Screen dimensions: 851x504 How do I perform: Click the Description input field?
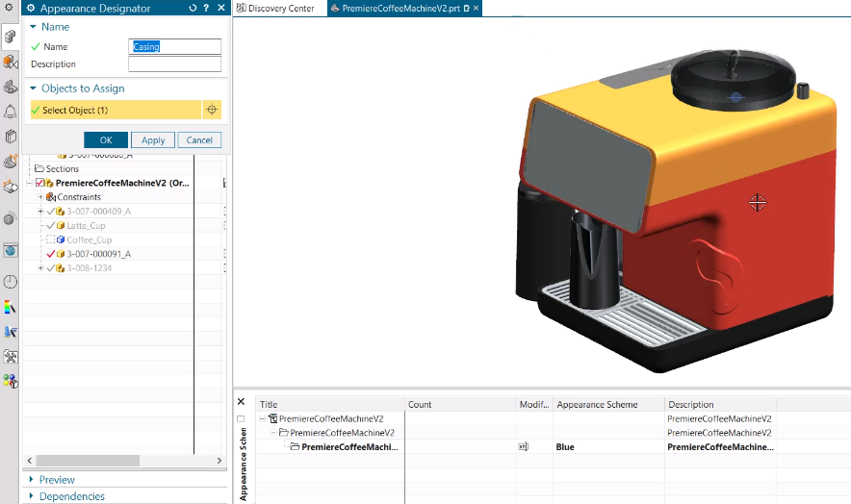[x=174, y=64]
